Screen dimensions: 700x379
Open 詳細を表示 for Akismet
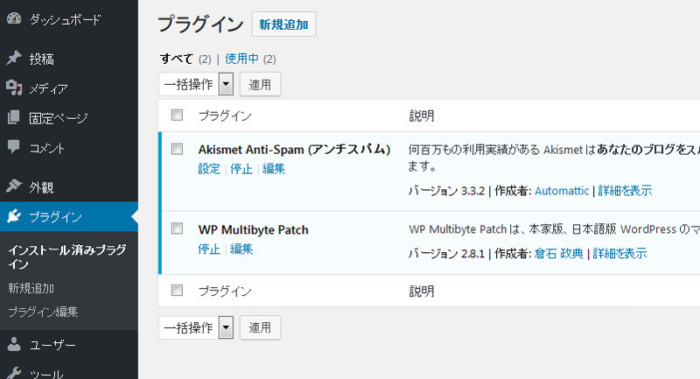(x=625, y=191)
